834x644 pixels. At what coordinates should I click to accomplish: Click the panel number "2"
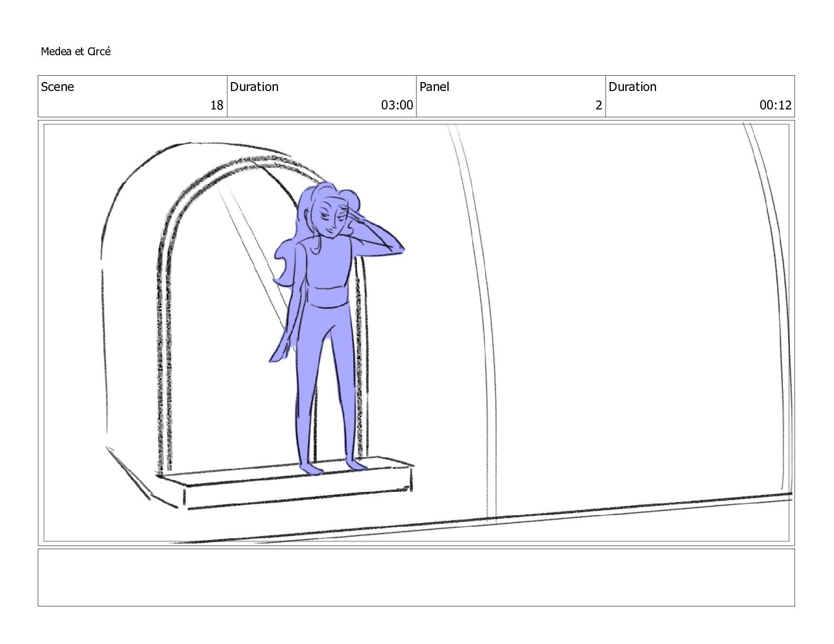click(599, 105)
